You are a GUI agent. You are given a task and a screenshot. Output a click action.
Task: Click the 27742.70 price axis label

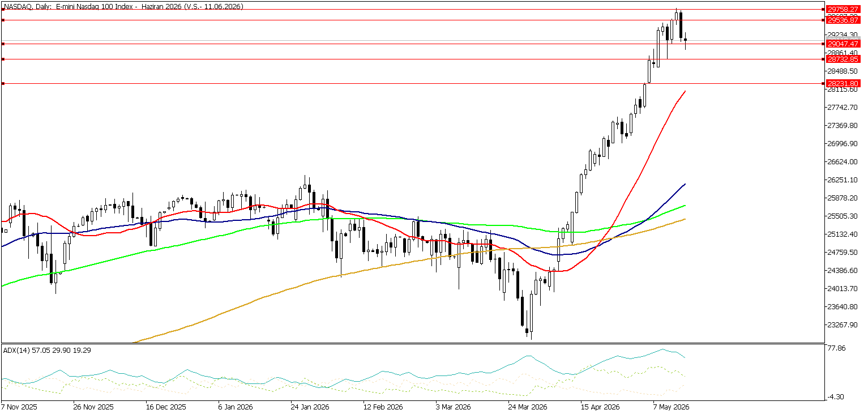tap(844, 108)
